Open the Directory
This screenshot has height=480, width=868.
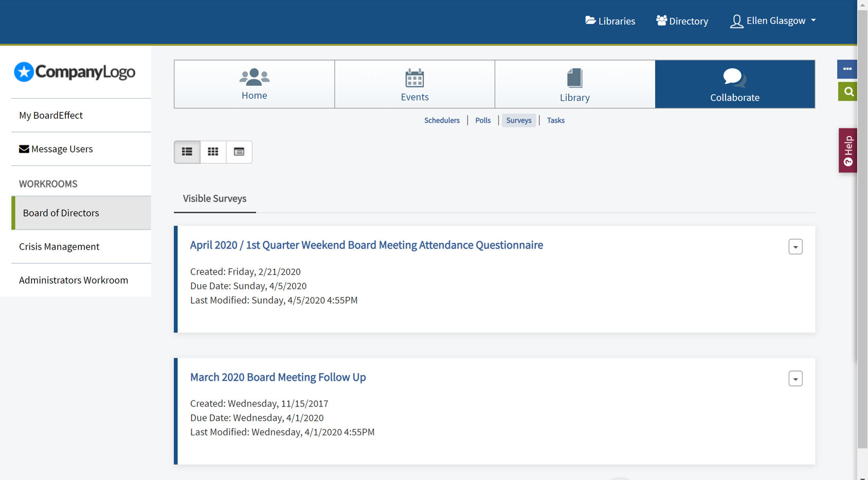coord(682,21)
